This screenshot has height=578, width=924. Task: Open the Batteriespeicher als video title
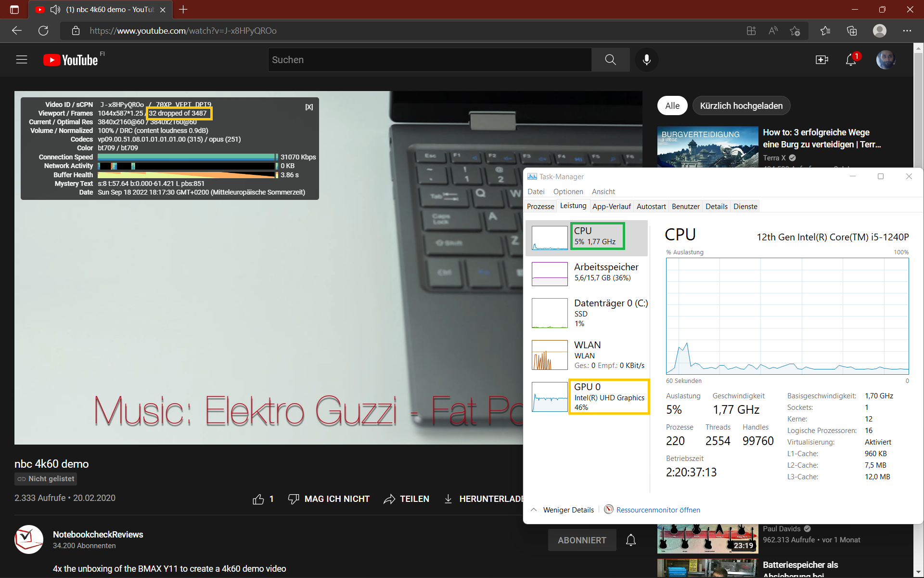pos(800,569)
